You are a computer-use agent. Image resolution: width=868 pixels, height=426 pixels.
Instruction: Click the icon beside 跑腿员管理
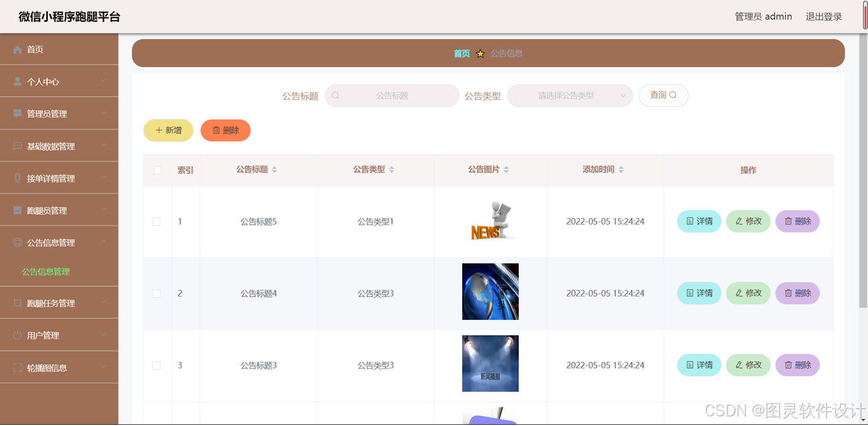[17, 210]
